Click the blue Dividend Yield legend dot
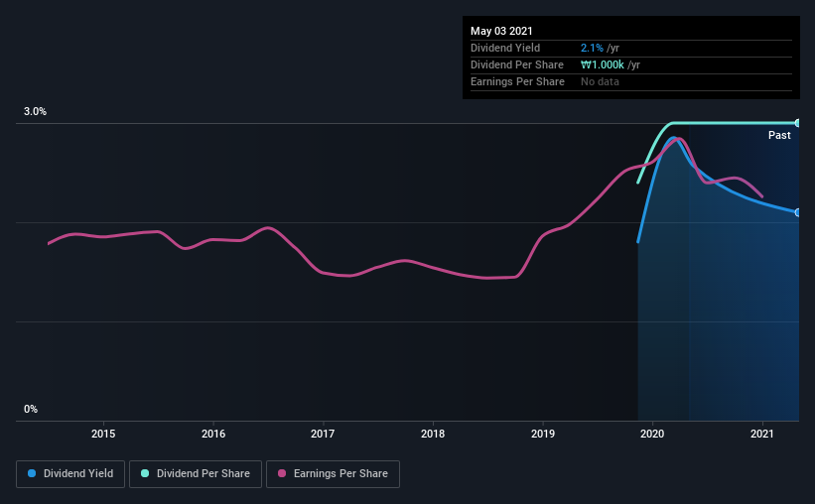This screenshot has width=815, height=504. point(33,474)
